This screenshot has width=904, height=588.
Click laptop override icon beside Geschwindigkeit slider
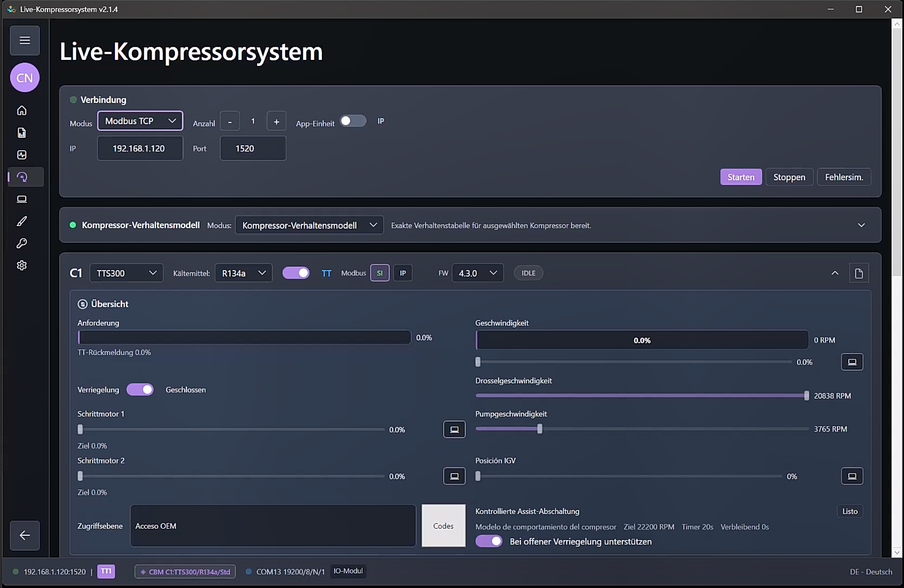852,362
